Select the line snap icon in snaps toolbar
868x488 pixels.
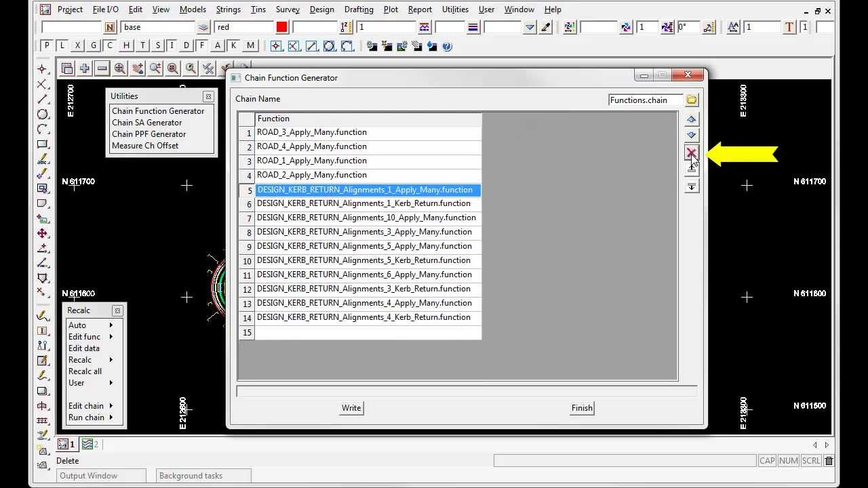(311, 46)
